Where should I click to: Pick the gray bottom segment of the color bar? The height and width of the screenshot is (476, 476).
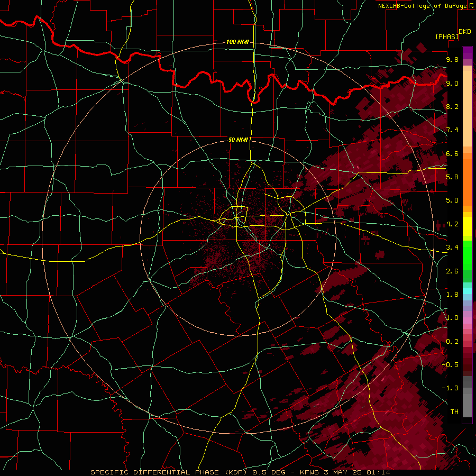point(467,401)
